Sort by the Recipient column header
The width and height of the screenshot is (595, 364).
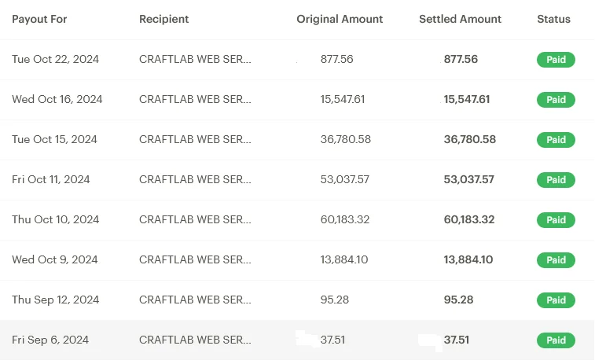click(x=164, y=19)
